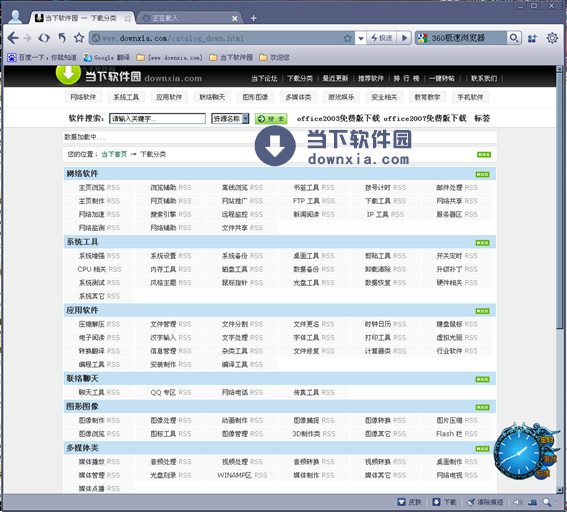Open the FTP 工具 category link
The image size is (567, 512).
point(306,201)
